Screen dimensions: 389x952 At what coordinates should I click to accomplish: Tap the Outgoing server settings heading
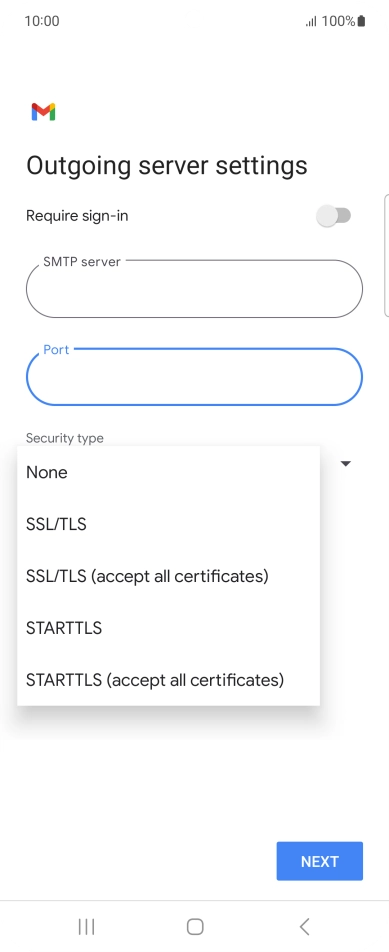point(167,166)
